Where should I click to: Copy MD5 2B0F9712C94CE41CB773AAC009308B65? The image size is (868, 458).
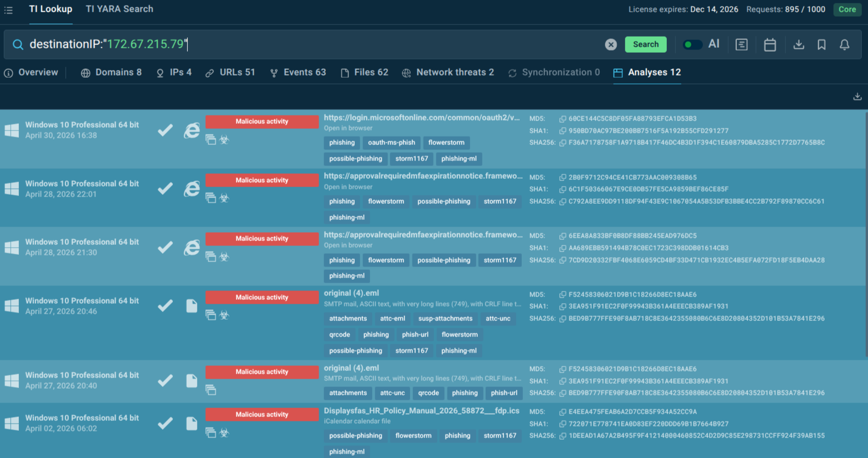click(562, 178)
